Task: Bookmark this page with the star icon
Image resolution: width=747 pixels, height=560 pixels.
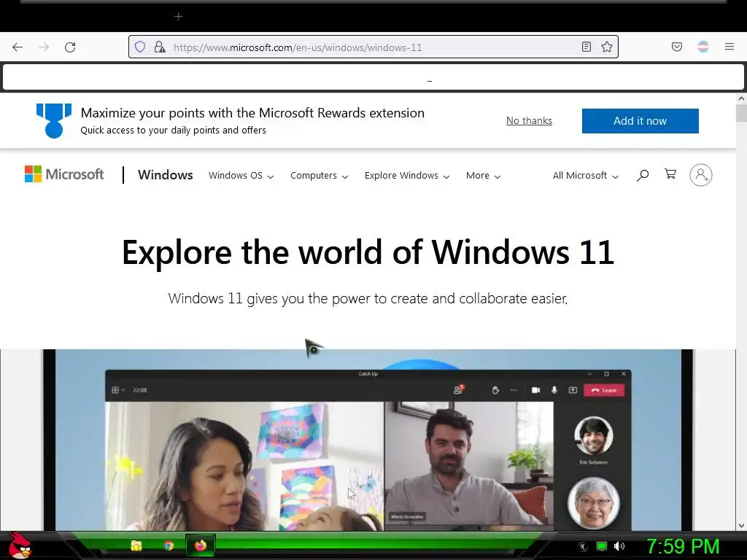Action: (x=606, y=47)
